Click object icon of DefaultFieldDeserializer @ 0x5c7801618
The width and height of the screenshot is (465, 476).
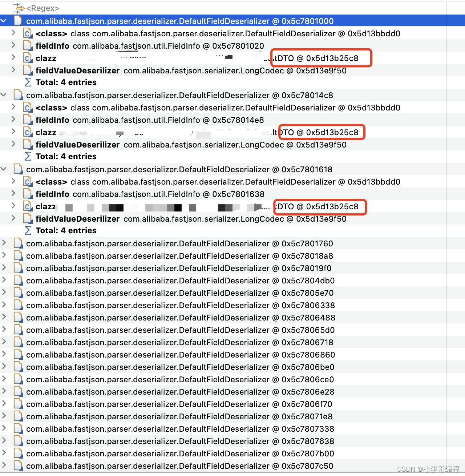[x=18, y=169]
